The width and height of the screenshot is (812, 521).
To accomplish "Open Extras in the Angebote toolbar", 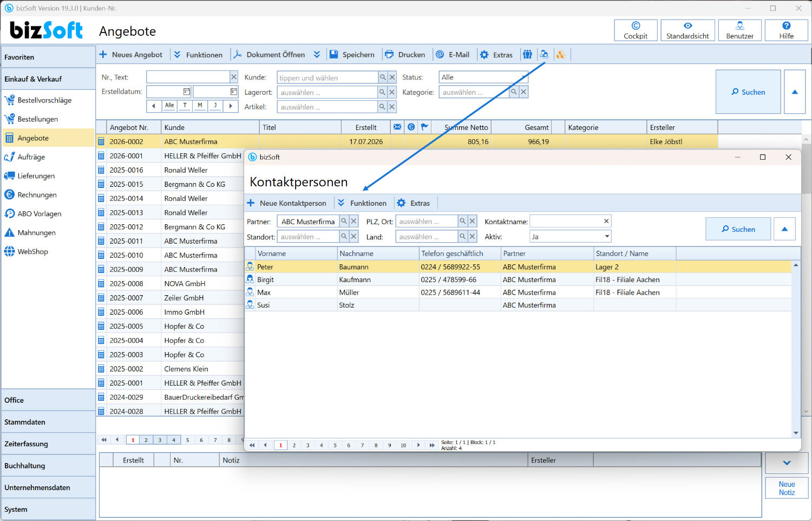I will [x=496, y=55].
